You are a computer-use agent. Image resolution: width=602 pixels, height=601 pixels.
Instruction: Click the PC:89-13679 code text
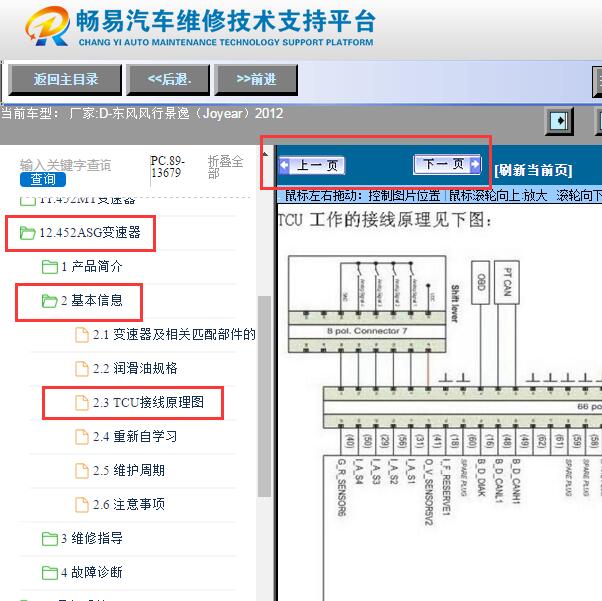point(167,167)
